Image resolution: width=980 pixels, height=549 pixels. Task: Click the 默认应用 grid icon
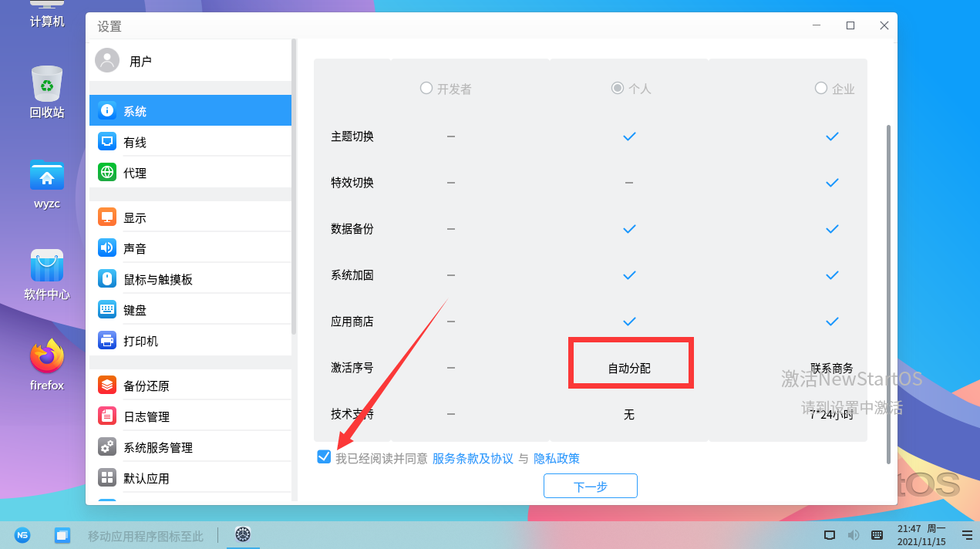click(x=107, y=478)
